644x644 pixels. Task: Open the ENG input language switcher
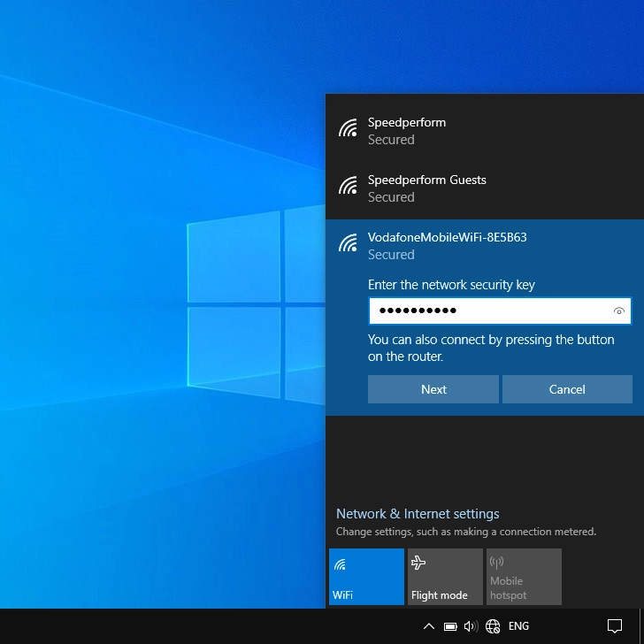518,626
